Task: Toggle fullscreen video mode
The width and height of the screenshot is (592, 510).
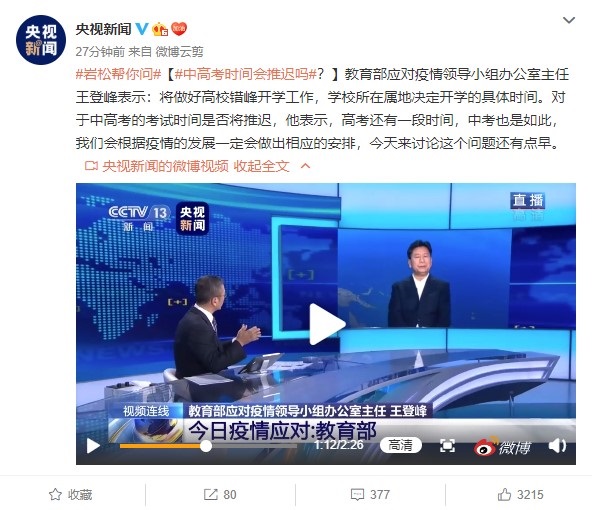Action: (447, 446)
